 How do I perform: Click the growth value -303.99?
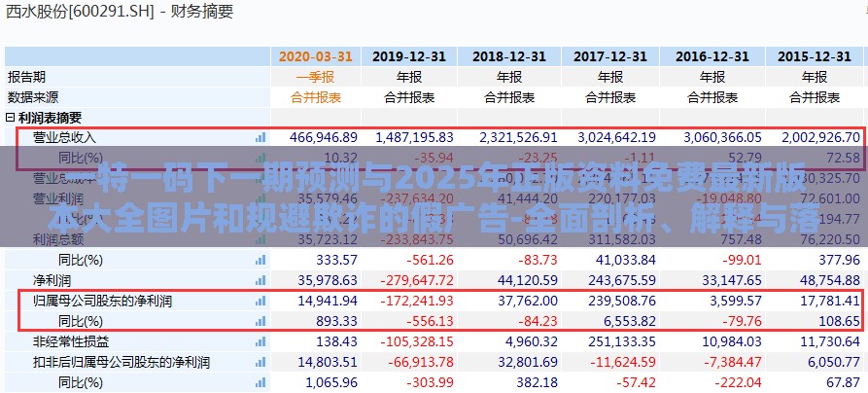tap(430, 383)
